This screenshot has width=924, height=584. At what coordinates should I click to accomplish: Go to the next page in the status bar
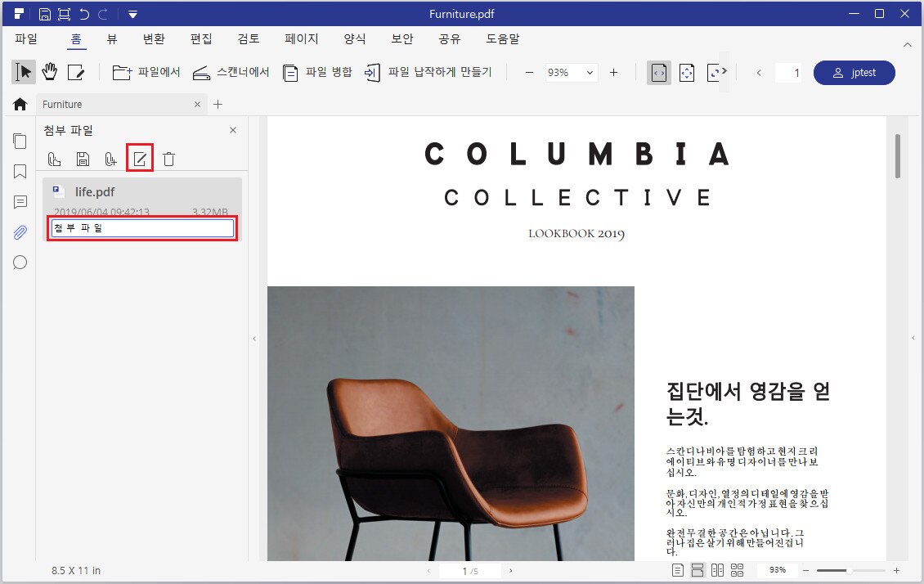(x=510, y=570)
